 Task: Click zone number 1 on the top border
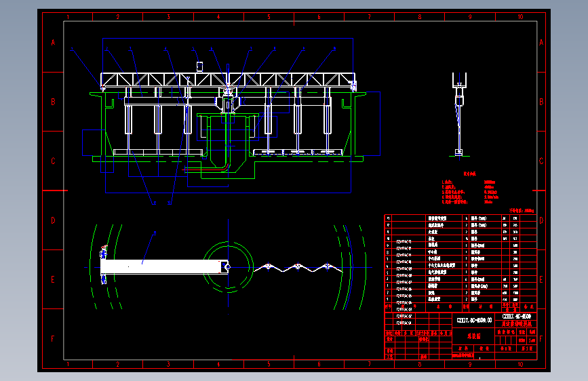(68, 17)
